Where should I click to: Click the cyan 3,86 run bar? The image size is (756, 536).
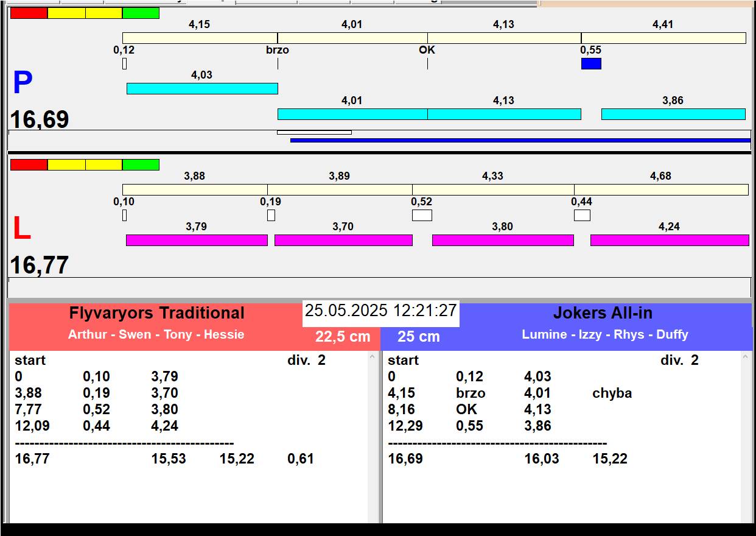[673, 114]
